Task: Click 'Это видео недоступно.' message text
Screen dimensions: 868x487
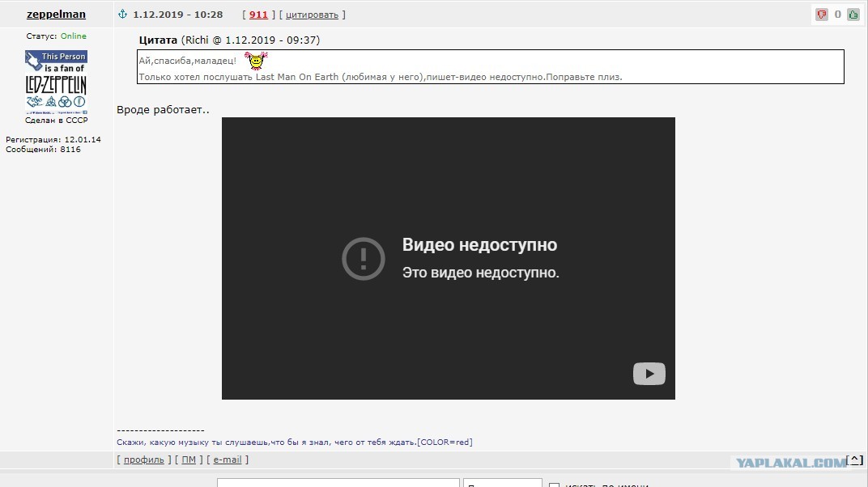Action: point(480,273)
